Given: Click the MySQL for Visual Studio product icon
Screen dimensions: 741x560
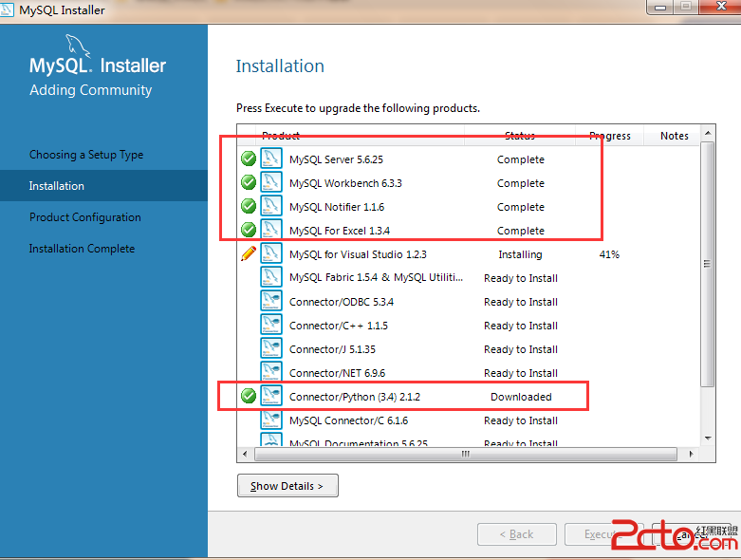Looking at the screenshot, I should tap(271, 253).
